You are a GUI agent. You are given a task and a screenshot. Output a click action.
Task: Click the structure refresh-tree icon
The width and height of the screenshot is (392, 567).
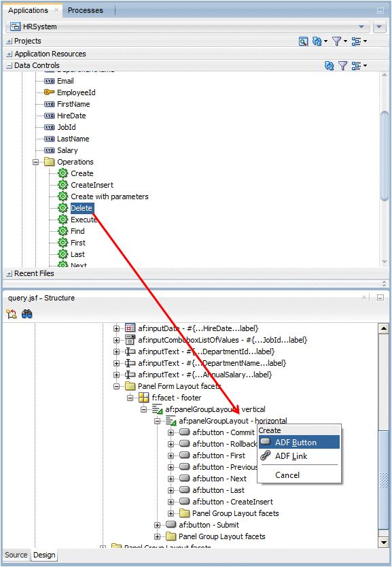pos(11,314)
